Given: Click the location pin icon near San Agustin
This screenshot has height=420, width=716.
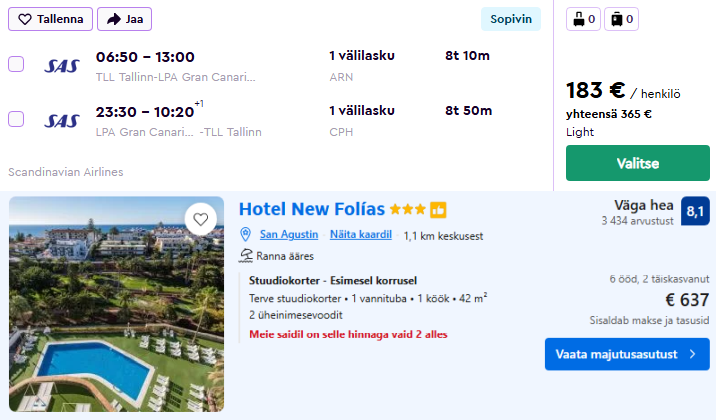Looking at the screenshot, I should point(246,235).
